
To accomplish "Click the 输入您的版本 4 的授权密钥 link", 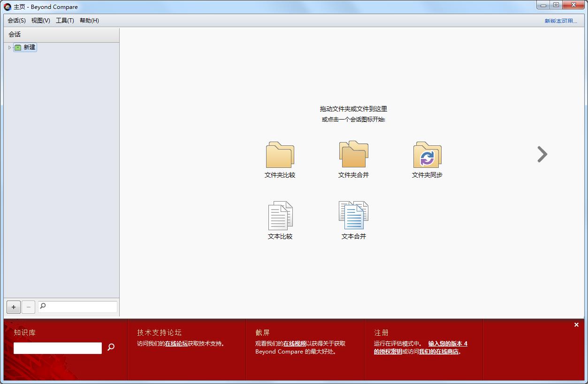I will [x=420, y=347].
